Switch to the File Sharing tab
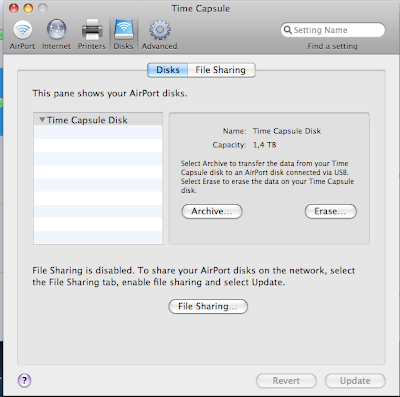The height and width of the screenshot is (397, 400). click(x=221, y=70)
